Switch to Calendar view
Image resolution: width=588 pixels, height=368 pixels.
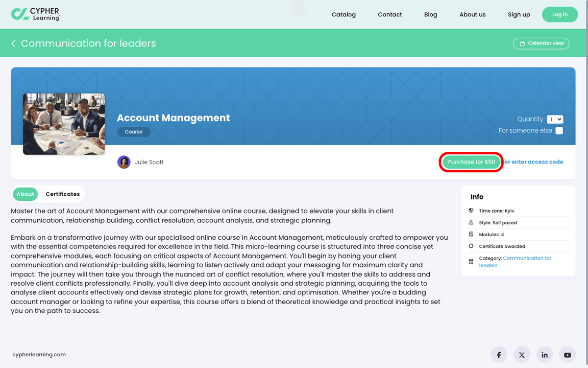(541, 43)
